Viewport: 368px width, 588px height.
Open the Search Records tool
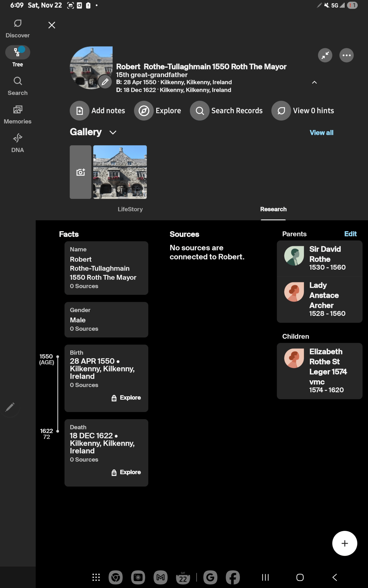pos(226,110)
